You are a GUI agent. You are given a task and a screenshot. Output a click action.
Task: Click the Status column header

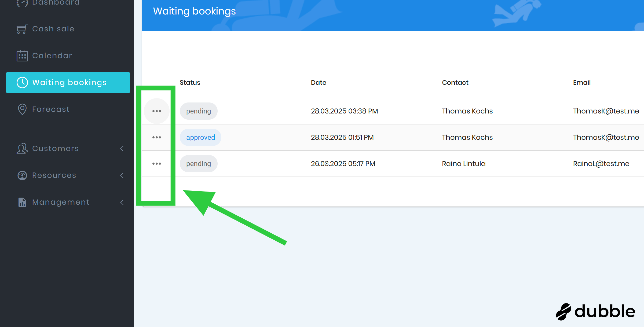click(x=190, y=83)
